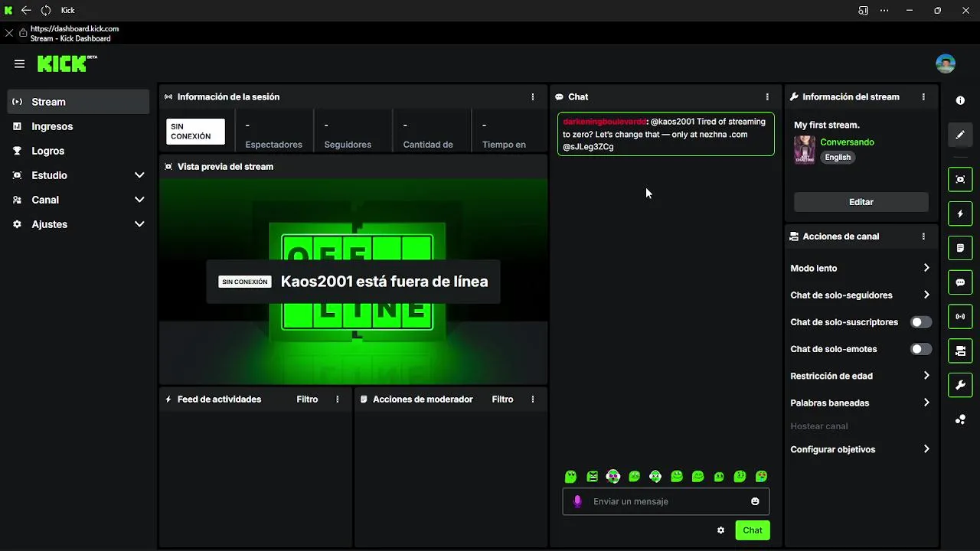
Task: Click the darkeningboulevardd username in chat
Action: (x=605, y=122)
